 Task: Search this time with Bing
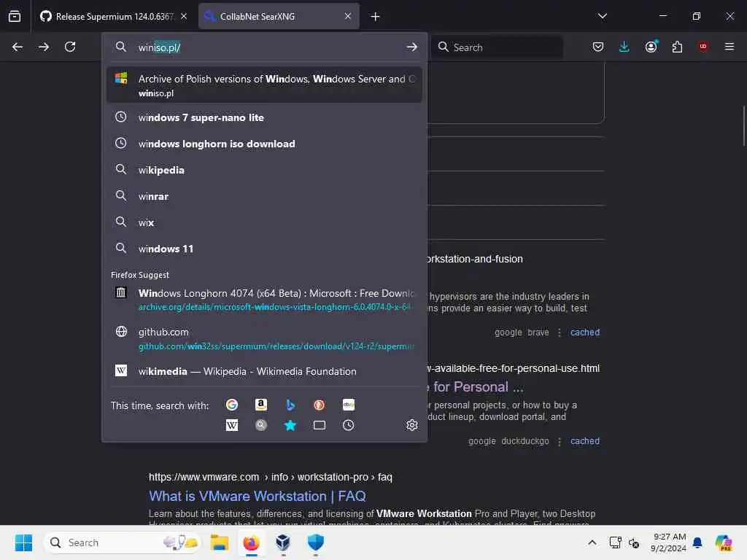[x=290, y=405]
